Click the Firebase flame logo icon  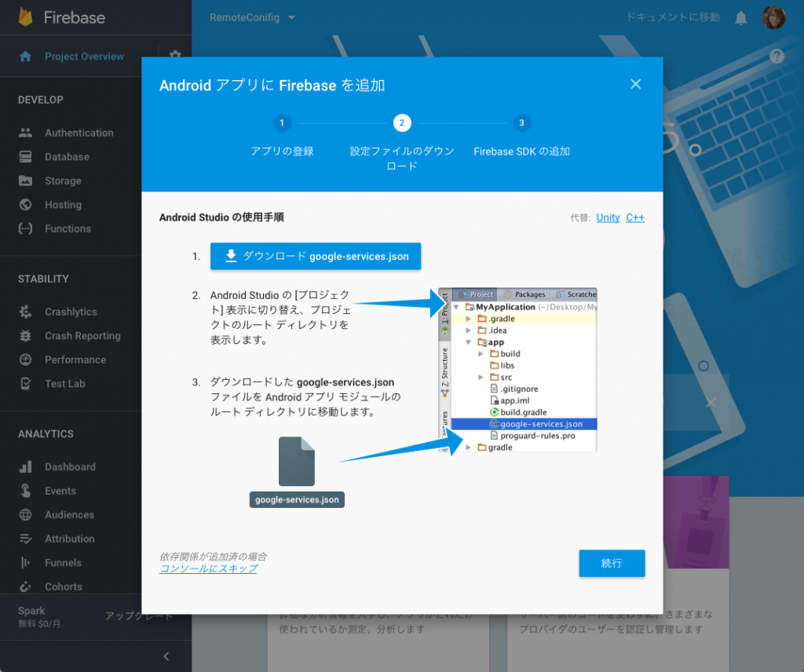(25, 17)
